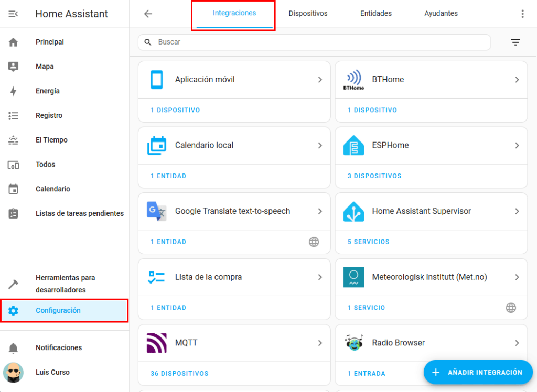Switch to the Dispositivos tab
The width and height of the screenshot is (537, 392).
click(308, 14)
